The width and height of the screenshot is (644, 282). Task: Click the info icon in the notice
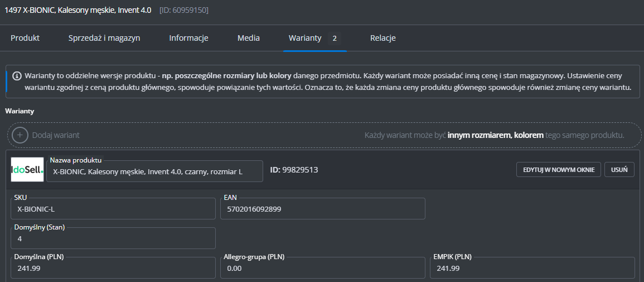click(x=17, y=75)
